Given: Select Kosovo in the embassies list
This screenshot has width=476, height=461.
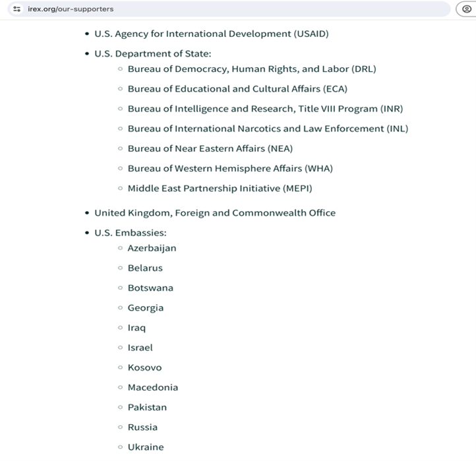Looking at the screenshot, I should click(145, 368).
